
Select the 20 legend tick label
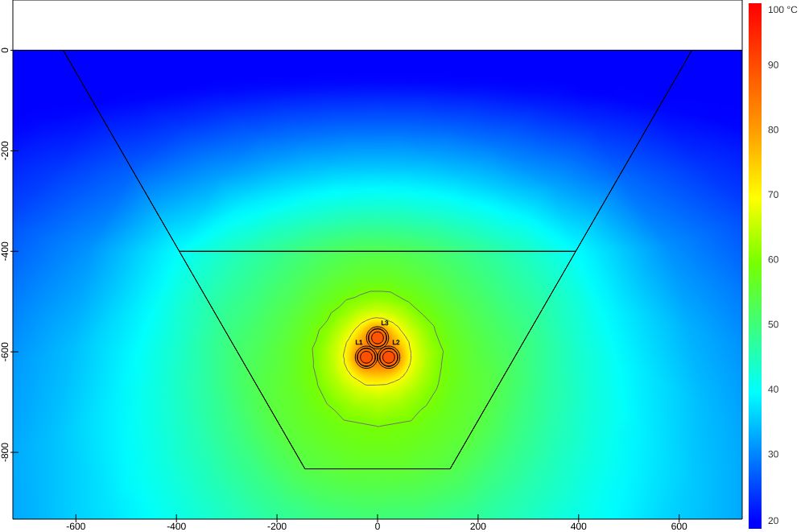click(773, 520)
